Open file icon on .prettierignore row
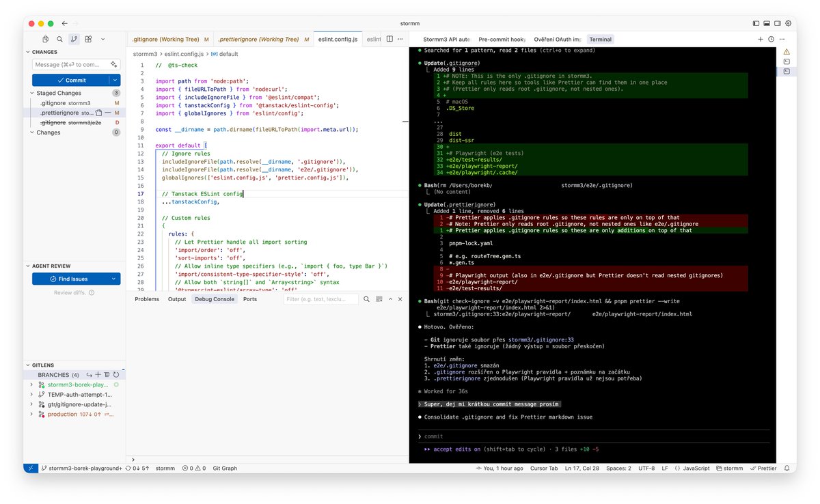 99,113
